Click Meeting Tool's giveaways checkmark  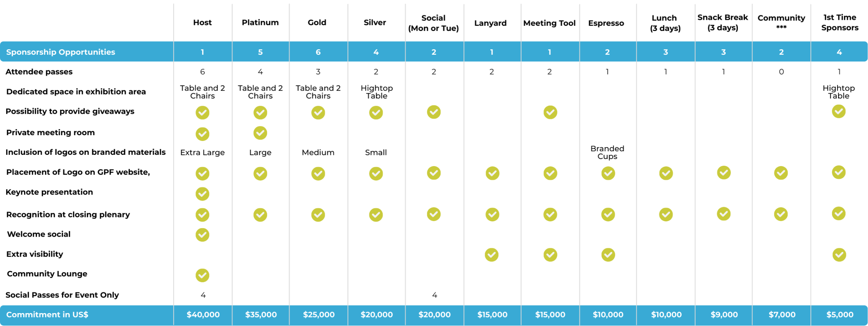coord(550,112)
